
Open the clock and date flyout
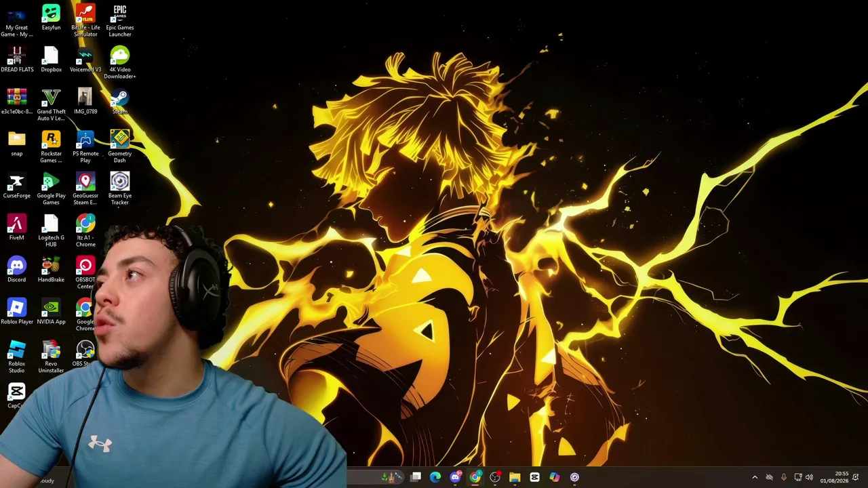pos(834,477)
